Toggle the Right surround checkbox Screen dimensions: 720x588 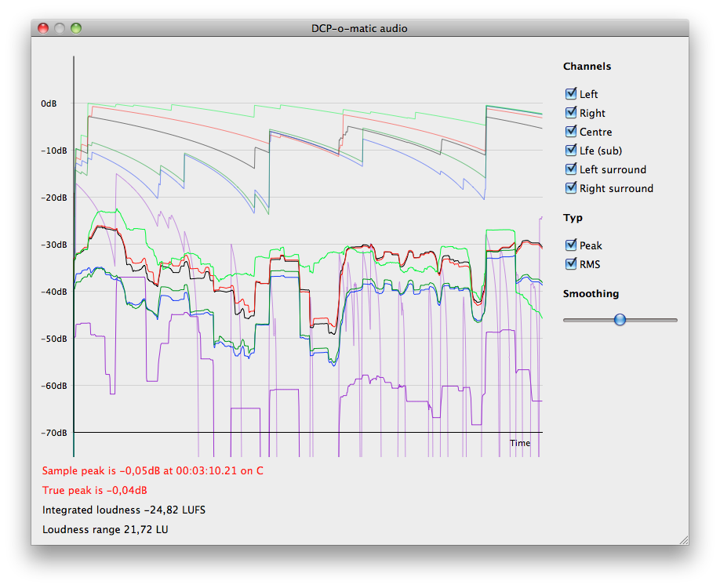coord(571,188)
